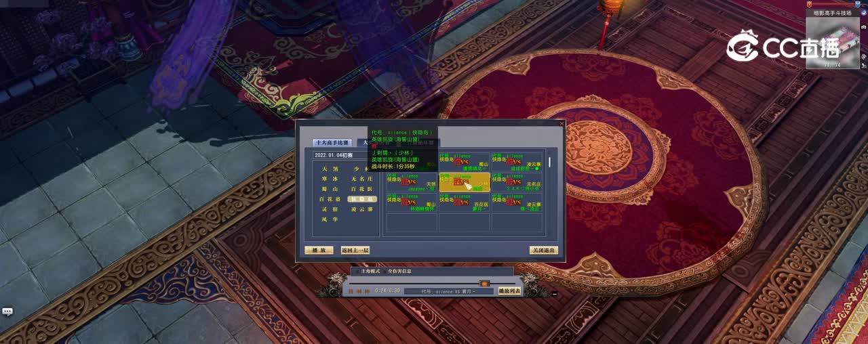Close the tournament window with red X

pos(561,124)
